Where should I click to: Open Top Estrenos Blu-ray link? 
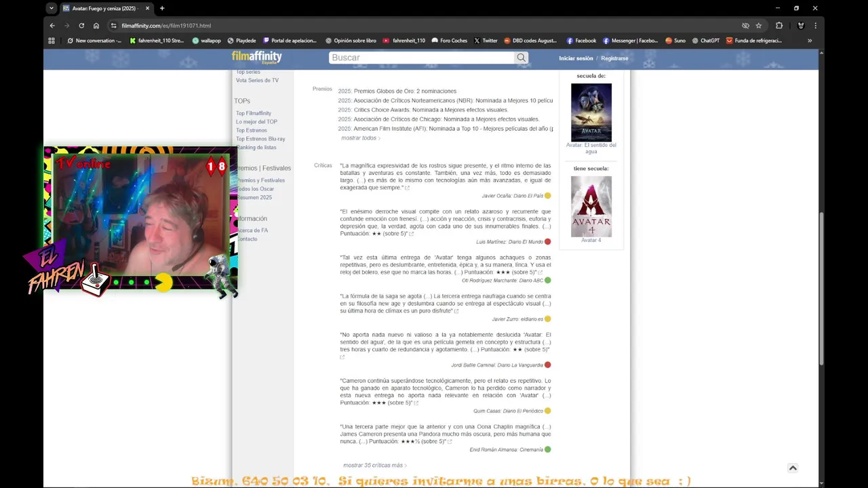260,139
